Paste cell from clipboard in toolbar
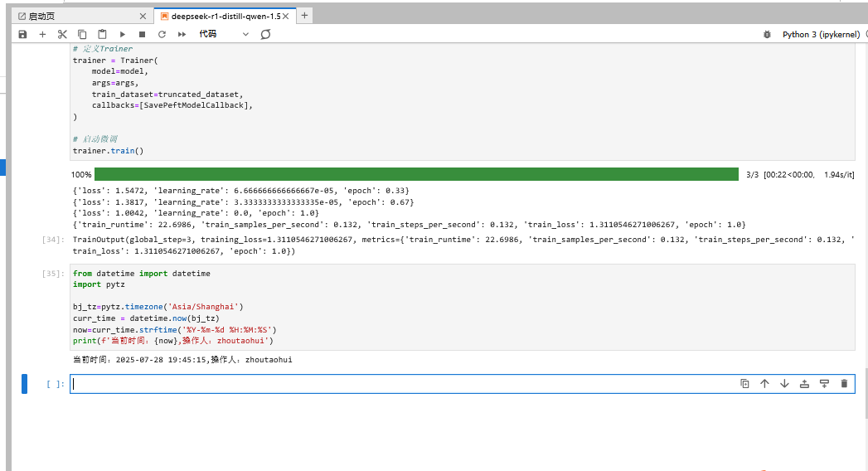 coord(102,34)
